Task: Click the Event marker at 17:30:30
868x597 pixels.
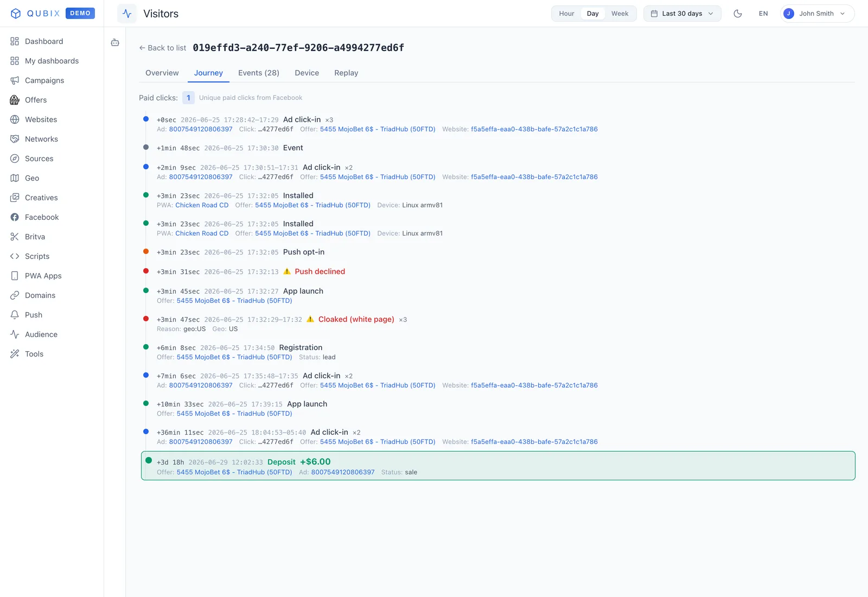Action: (x=146, y=147)
